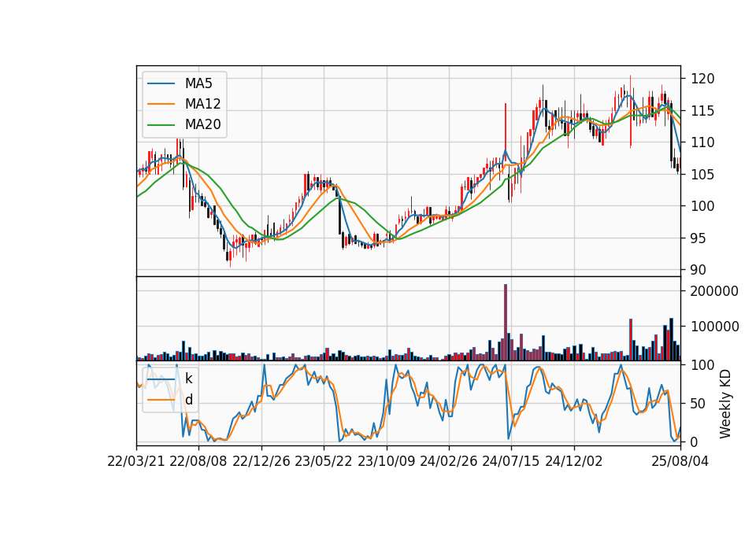Click the d legend label in KD panel
The width and height of the screenshot is (756, 543).
(x=188, y=400)
